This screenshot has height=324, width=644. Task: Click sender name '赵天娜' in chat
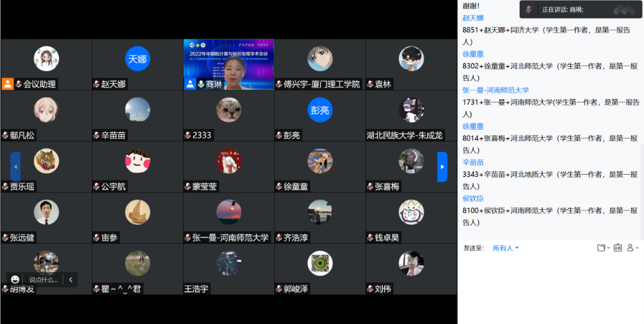coord(473,18)
